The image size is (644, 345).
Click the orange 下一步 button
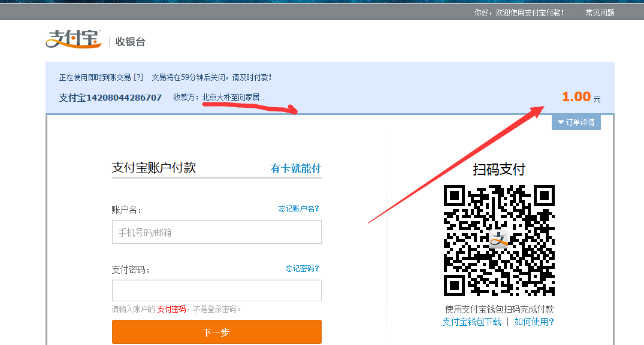pos(217,332)
